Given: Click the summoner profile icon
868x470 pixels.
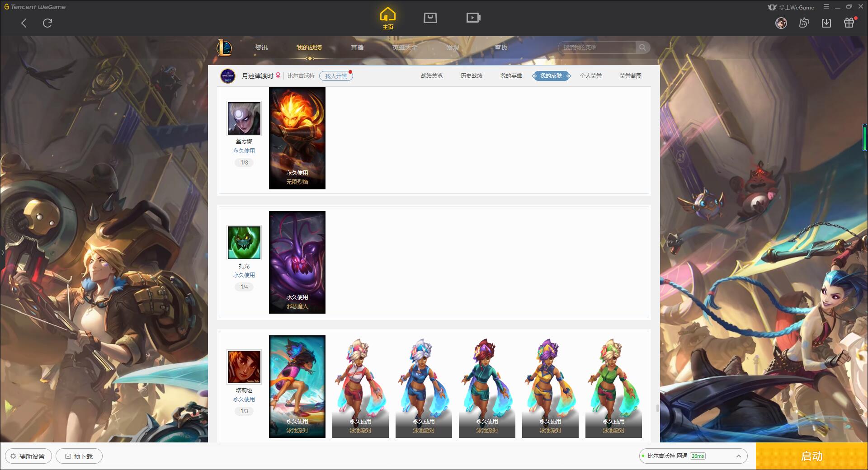Looking at the screenshot, I should pyautogui.click(x=228, y=76).
